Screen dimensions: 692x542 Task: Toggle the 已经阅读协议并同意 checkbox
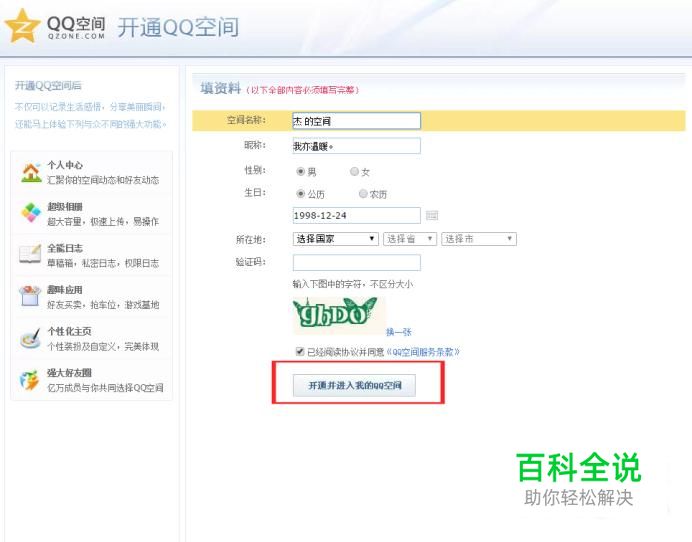(300, 352)
